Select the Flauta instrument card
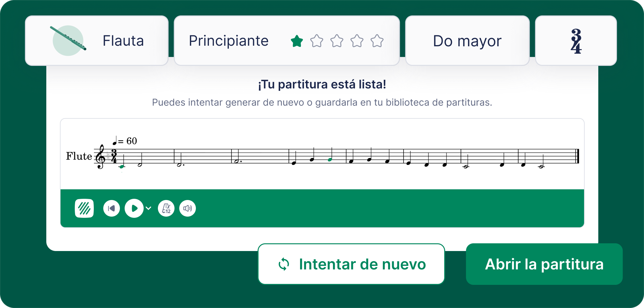The width and height of the screenshot is (644, 308). coord(123,41)
